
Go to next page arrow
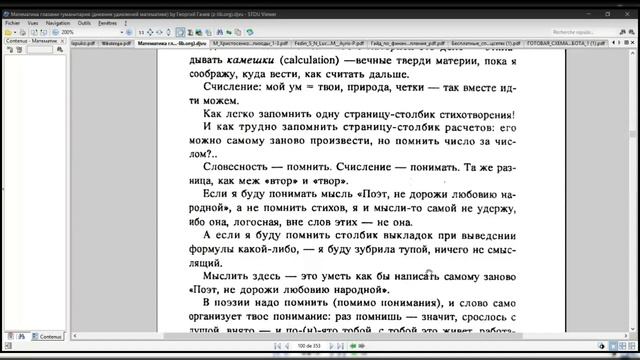coord(331,346)
